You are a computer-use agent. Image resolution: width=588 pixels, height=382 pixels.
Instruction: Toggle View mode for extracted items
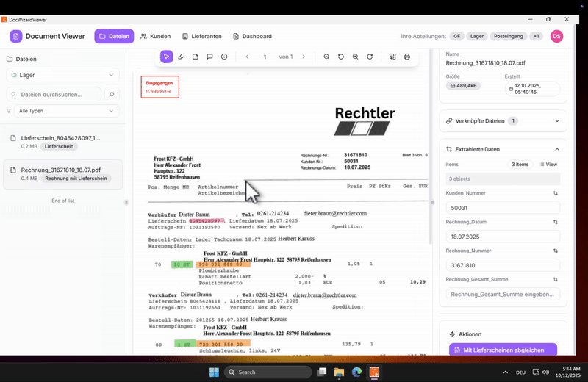(548, 165)
